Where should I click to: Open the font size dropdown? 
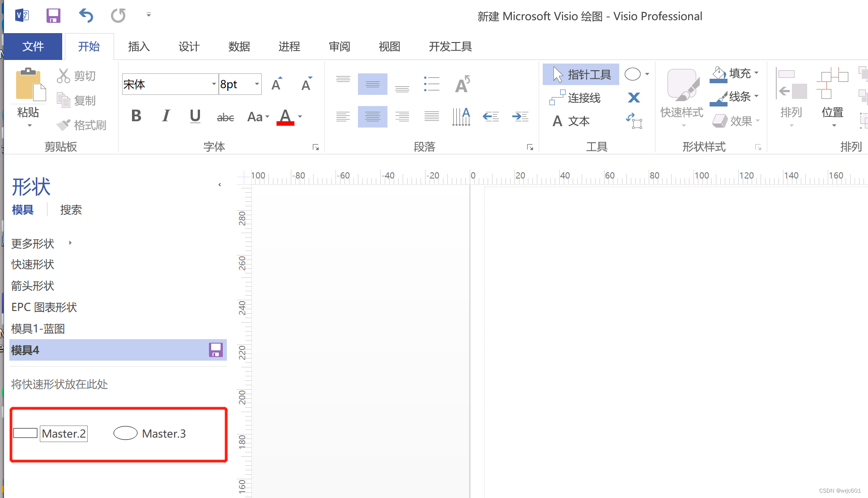[x=257, y=84]
